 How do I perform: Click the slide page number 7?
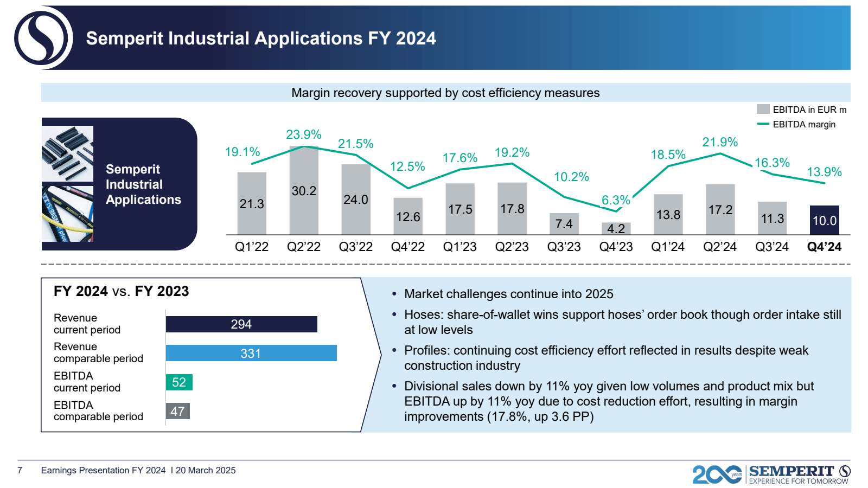[20, 470]
